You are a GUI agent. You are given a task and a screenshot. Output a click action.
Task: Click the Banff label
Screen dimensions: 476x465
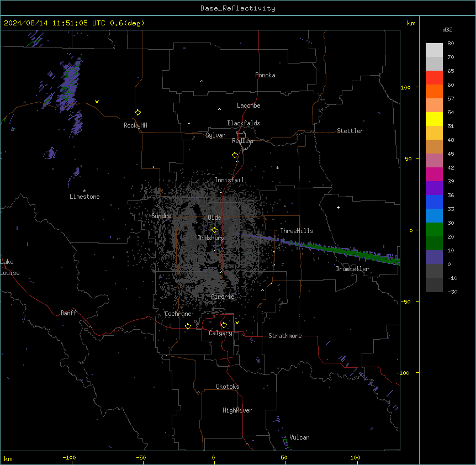pyautogui.click(x=68, y=313)
